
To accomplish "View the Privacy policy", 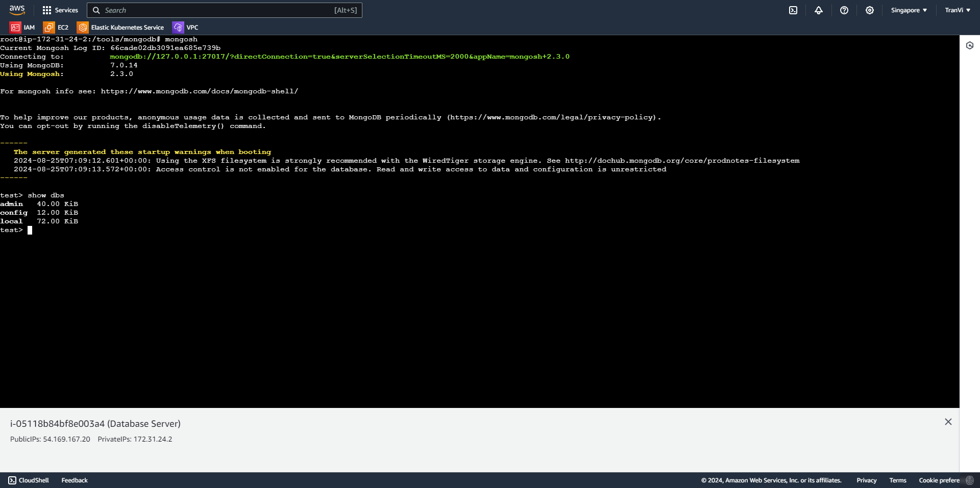I will point(866,480).
